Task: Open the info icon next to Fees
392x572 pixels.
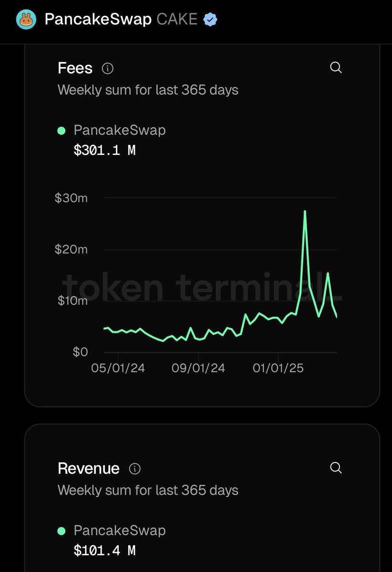Action: point(108,69)
